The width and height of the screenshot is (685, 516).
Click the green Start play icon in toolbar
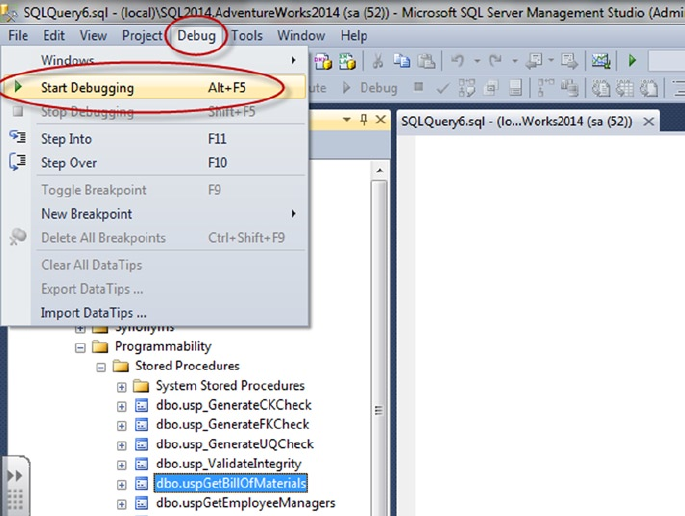point(632,60)
